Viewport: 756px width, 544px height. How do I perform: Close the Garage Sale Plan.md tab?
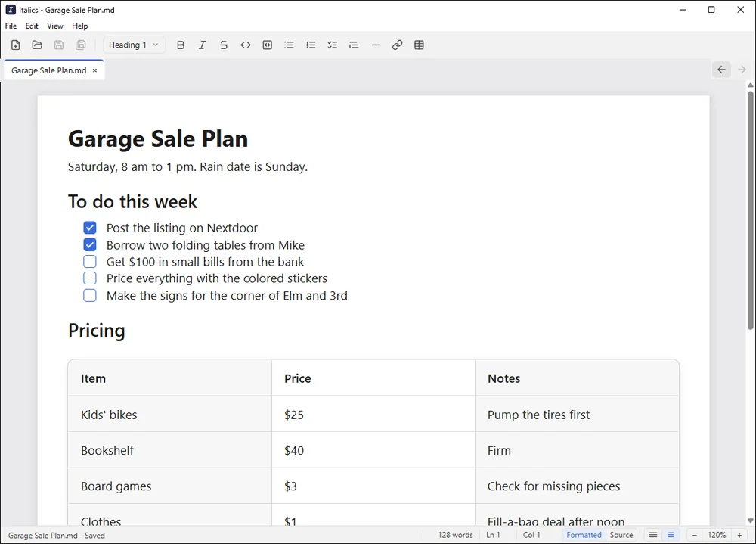[x=94, y=70]
